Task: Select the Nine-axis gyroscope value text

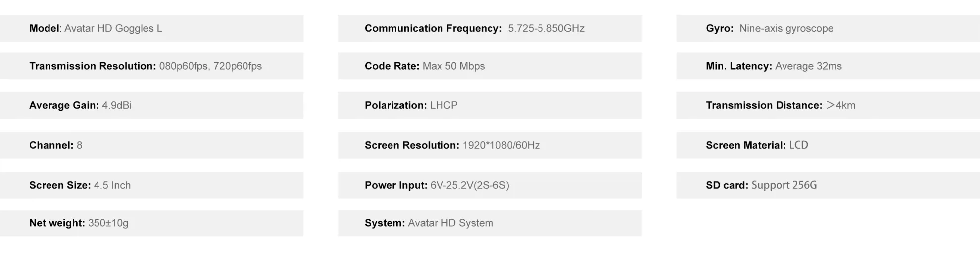Action: point(786,28)
